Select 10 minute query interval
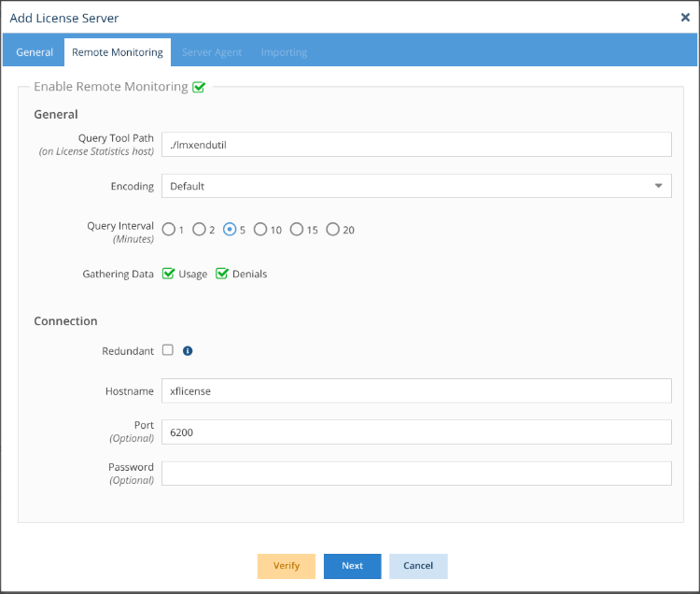Viewport: 700px width, 594px height. tap(260, 230)
